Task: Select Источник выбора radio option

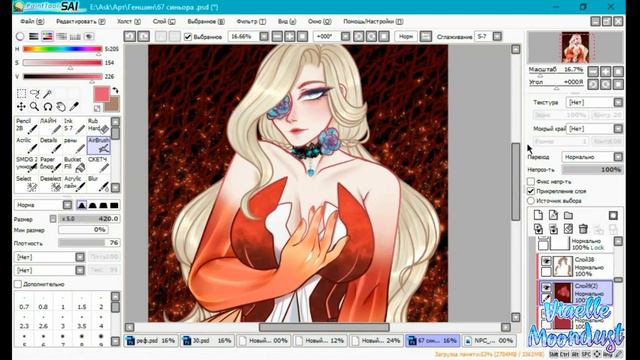Action: point(531,201)
